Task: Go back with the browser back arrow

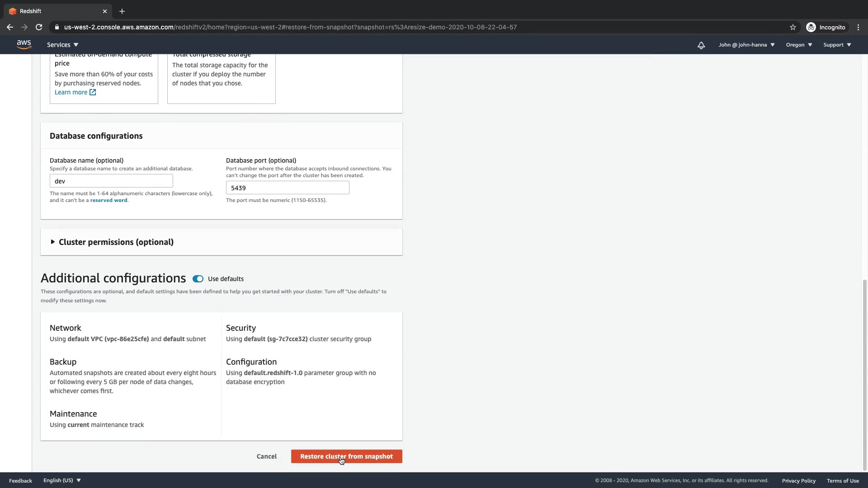Action: click(x=10, y=27)
